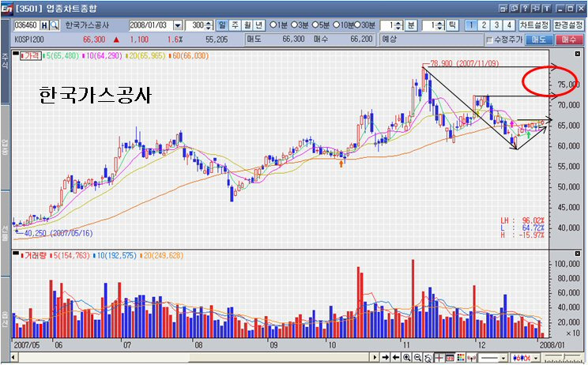Select the 주 weekly period button
588x365 pixels.
point(236,25)
